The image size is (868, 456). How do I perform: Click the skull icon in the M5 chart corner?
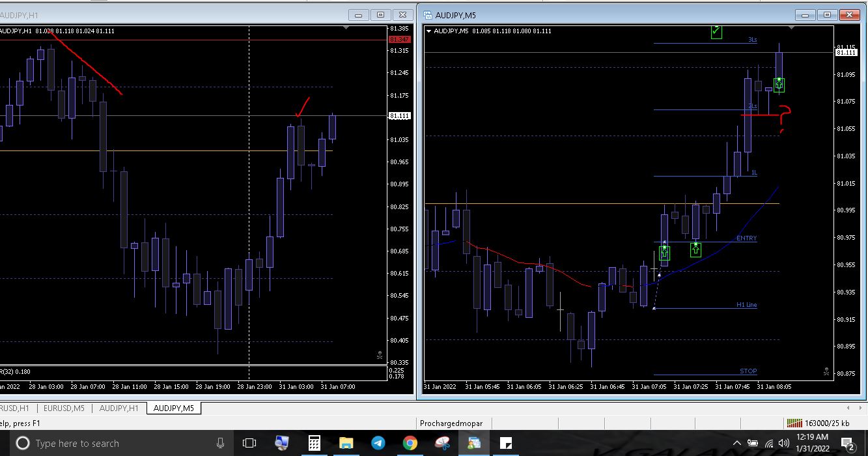pyautogui.click(x=826, y=371)
